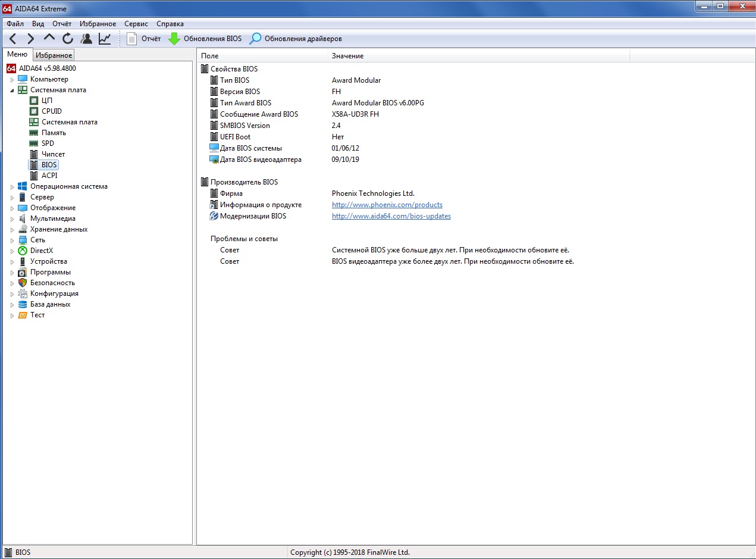The height and width of the screenshot is (559, 756).
Task: Expand the Операционная система tree node
Action: point(12,187)
